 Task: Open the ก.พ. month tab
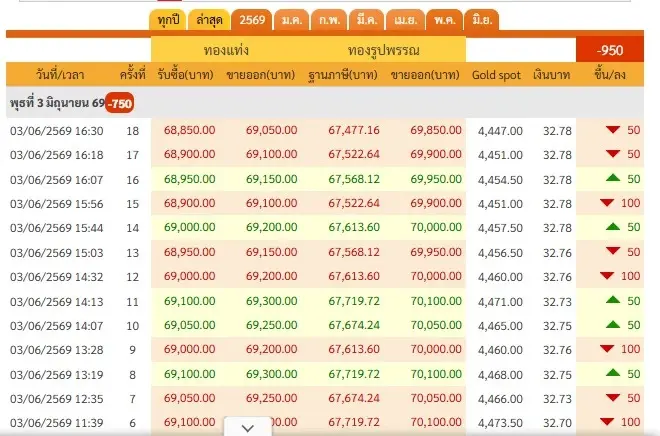tap(329, 20)
